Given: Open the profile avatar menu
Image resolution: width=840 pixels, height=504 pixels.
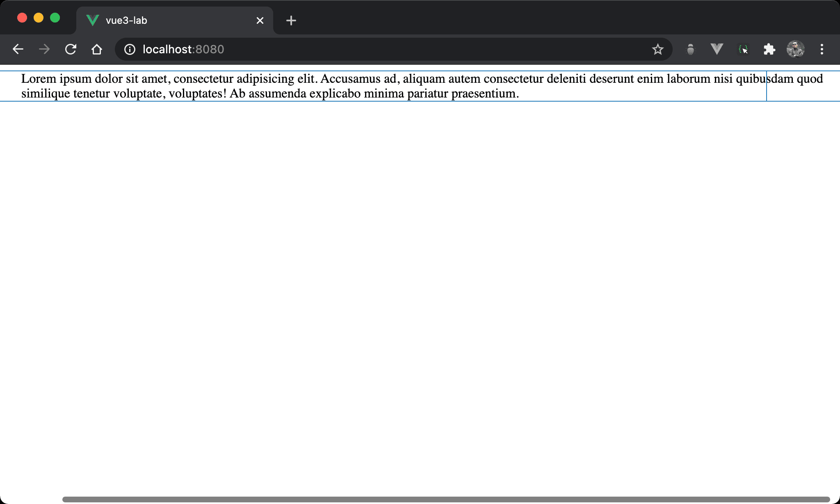Looking at the screenshot, I should 795,50.
